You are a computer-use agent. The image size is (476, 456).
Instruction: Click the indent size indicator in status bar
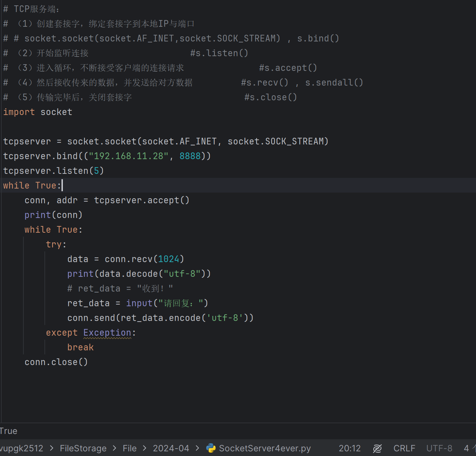467,448
